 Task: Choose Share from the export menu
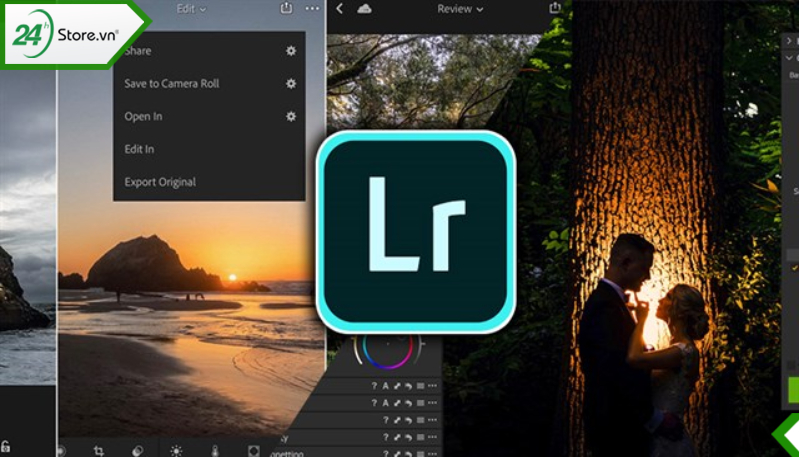[139, 50]
